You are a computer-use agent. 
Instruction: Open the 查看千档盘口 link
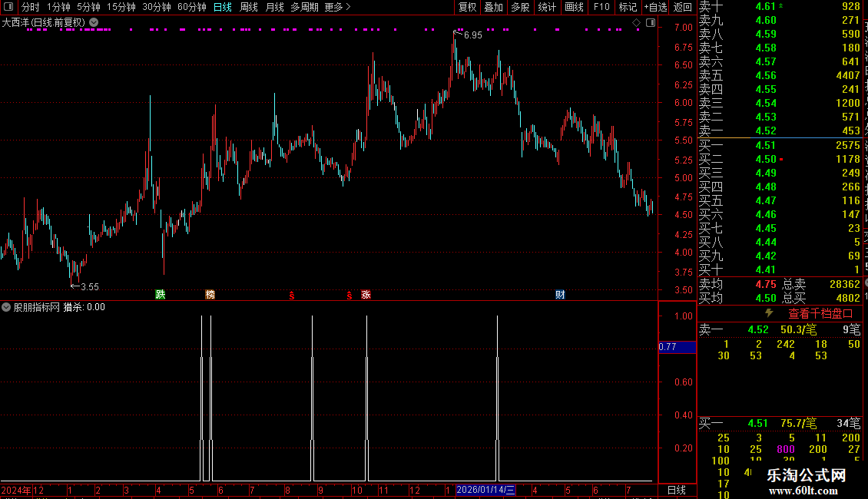click(820, 314)
